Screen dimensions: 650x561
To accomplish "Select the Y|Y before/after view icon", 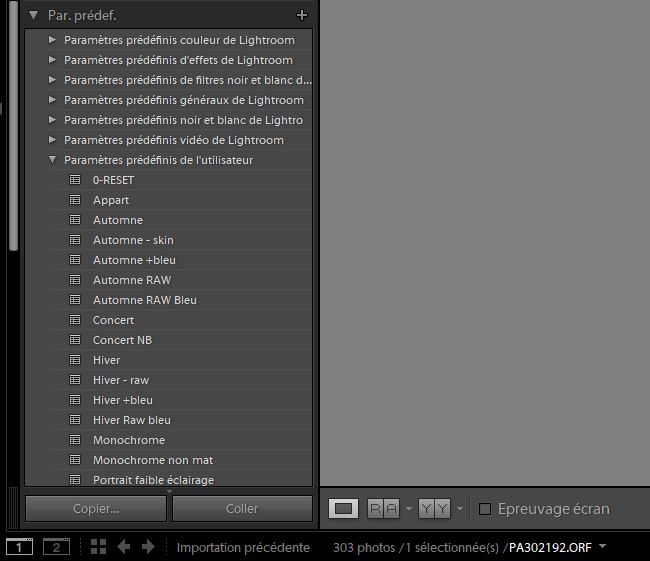I will coord(434,508).
